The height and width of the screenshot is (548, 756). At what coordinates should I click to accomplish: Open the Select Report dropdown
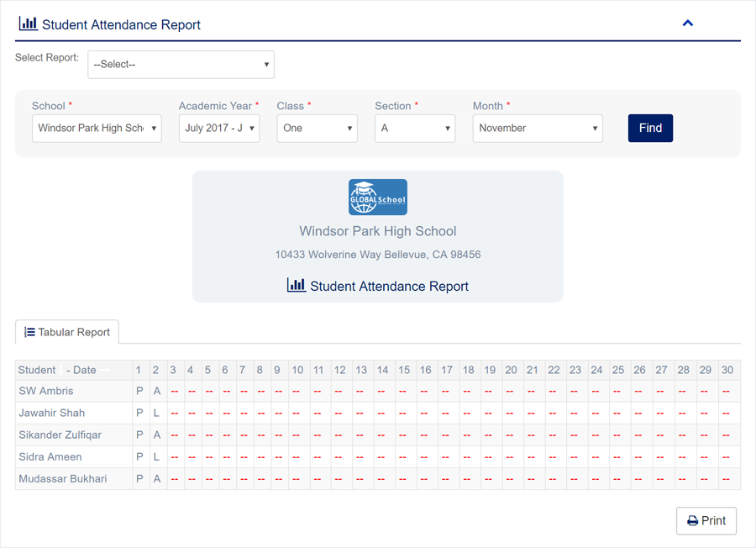pos(181,65)
